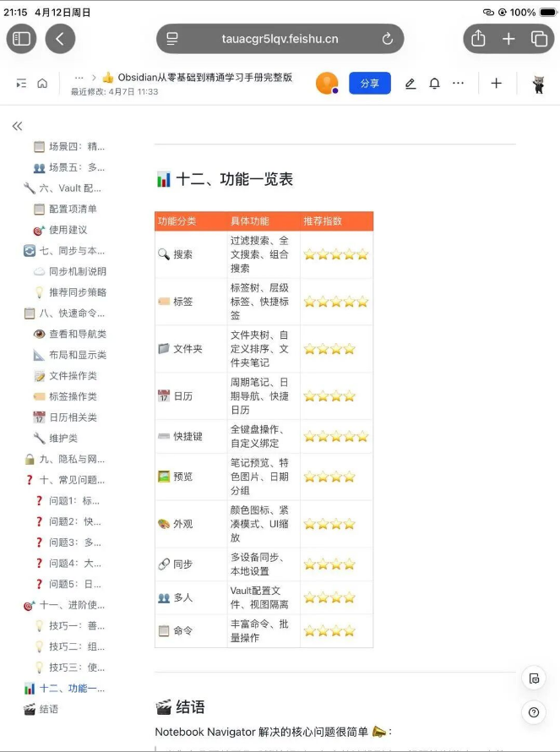Open outline section 六、Vault 配…
Image resolution: width=560 pixels, height=752 pixels.
[63, 188]
